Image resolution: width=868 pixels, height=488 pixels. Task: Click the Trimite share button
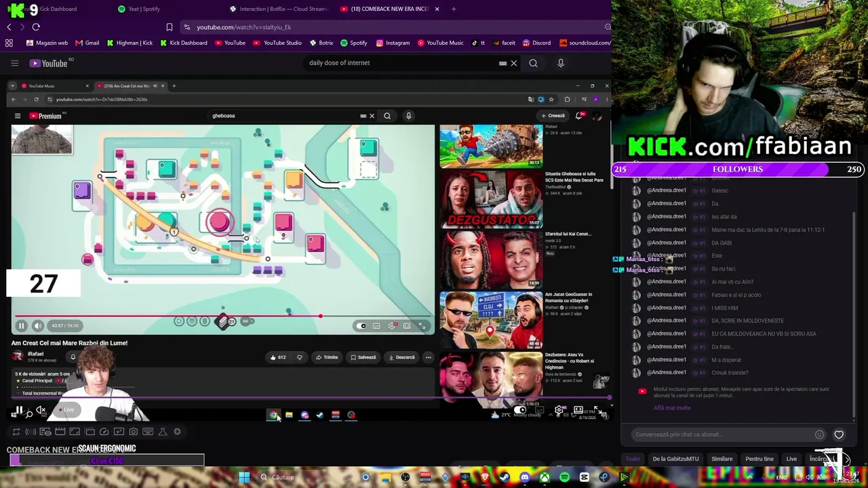326,357
